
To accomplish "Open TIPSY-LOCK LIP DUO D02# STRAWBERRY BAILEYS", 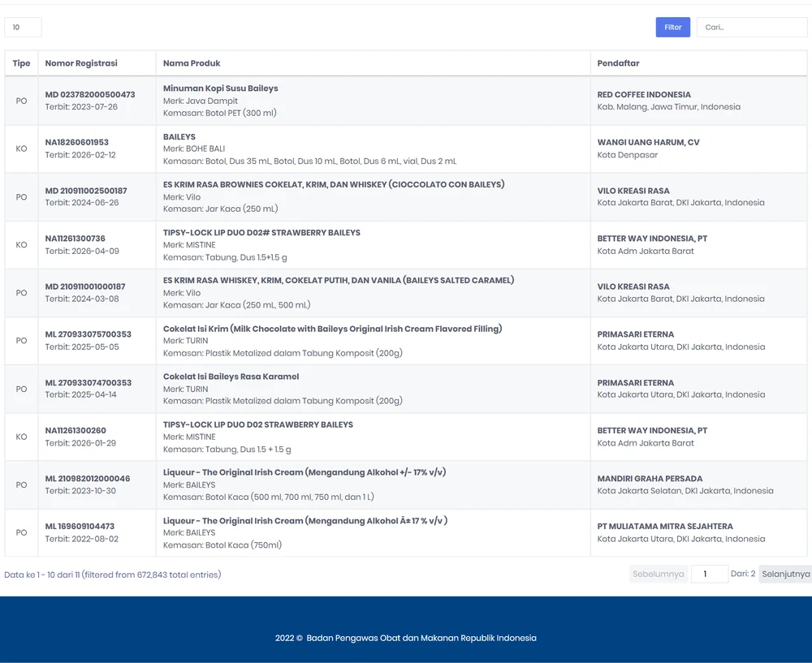I will pyautogui.click(x=261, y=233).
